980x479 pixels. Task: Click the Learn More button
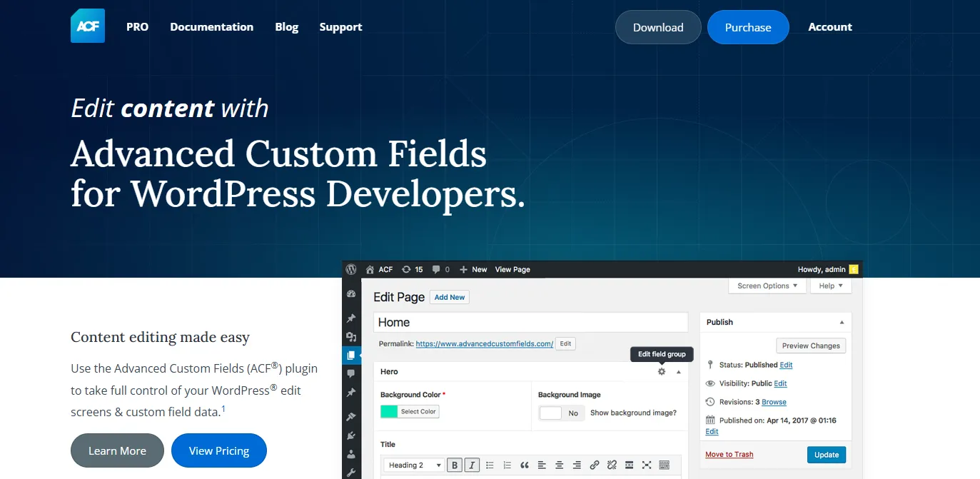pos(117,450)
